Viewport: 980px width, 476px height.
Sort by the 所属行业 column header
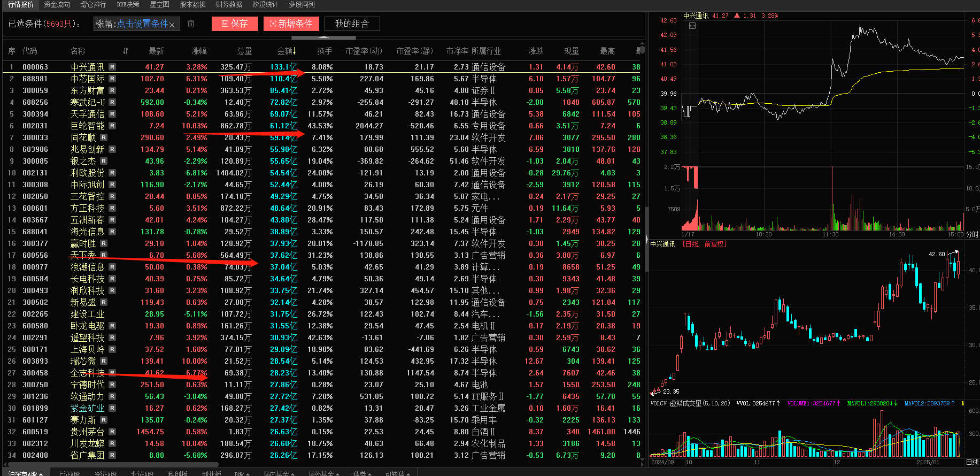tap(486, 51)
